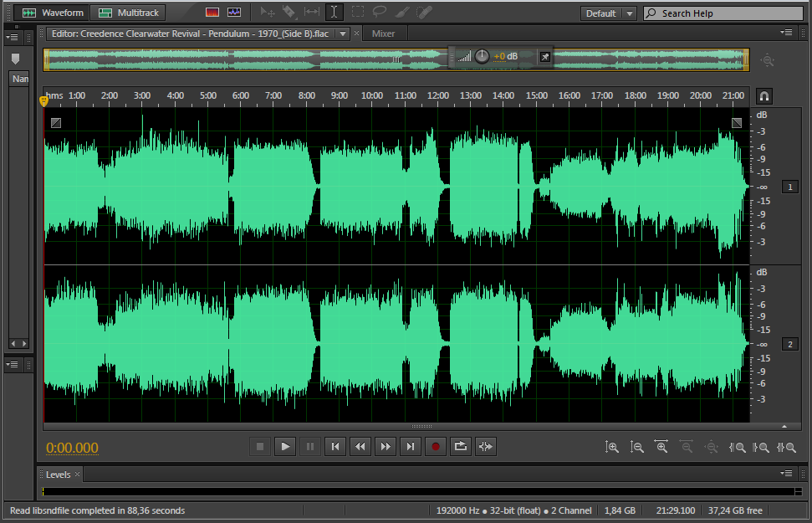The height and width of the screenshot is (523, 812).
Task: Start recording with the red button
Action: click(x=436, y=446)
